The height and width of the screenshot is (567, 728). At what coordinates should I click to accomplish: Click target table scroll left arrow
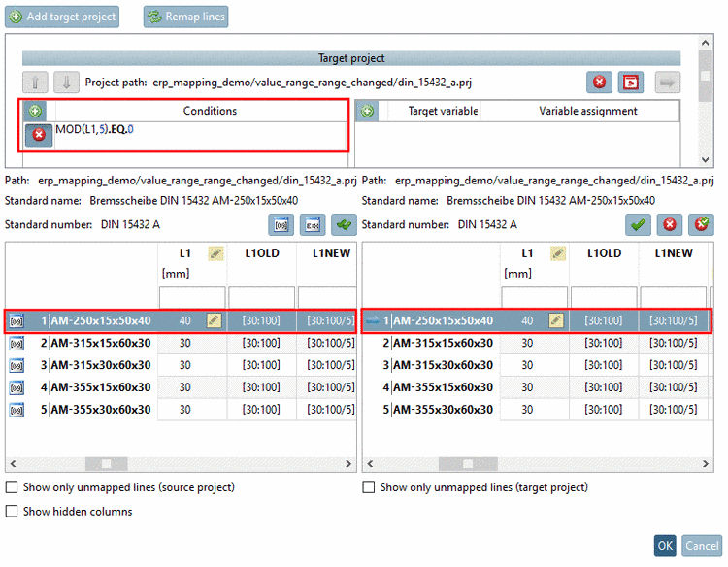tap(370, 464)
